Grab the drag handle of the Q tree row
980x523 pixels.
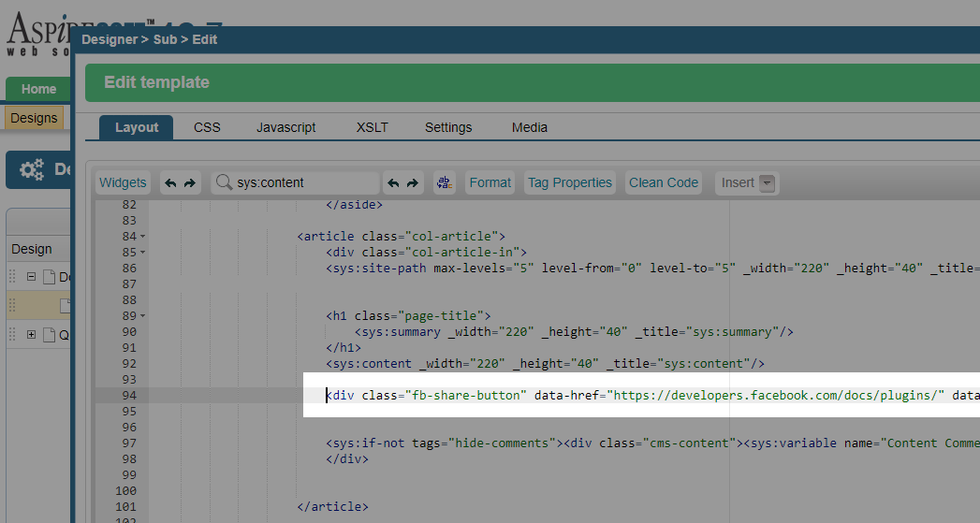pos(12,334)
